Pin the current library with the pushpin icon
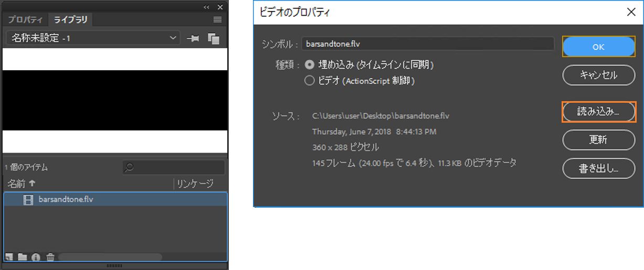644x270 pixels. [193, 38]
